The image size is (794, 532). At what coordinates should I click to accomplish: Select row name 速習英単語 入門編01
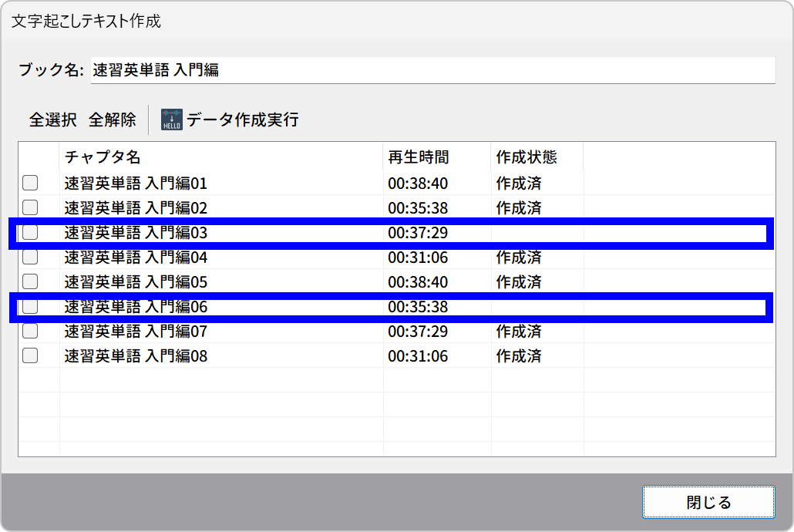pos(136,183)
